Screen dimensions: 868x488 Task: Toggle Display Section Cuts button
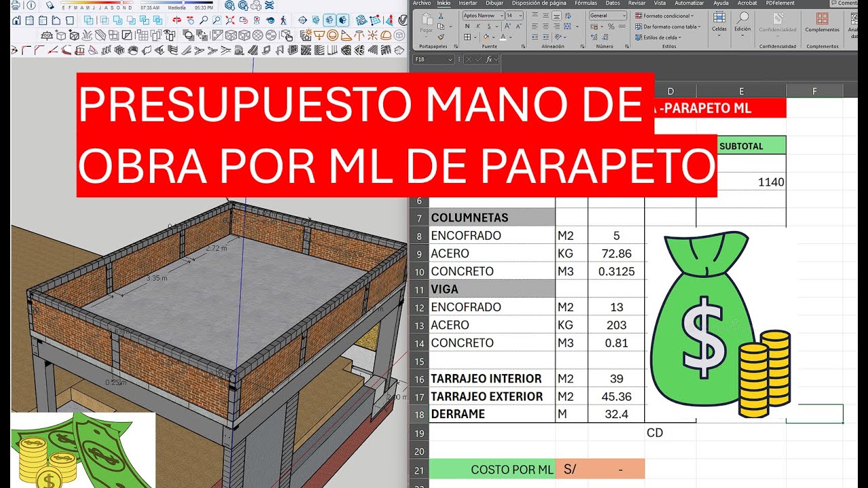330,20
